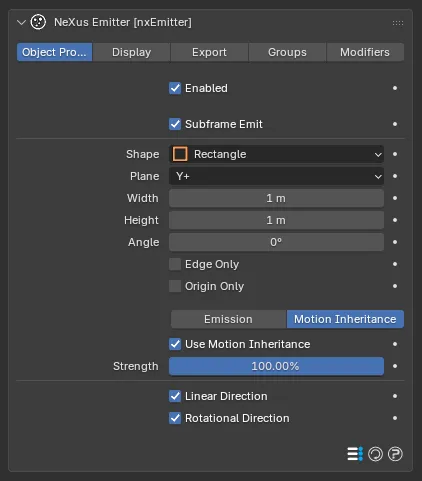Switch to the Groups tab
Screen dimensions: 422x481
[287, 52]
